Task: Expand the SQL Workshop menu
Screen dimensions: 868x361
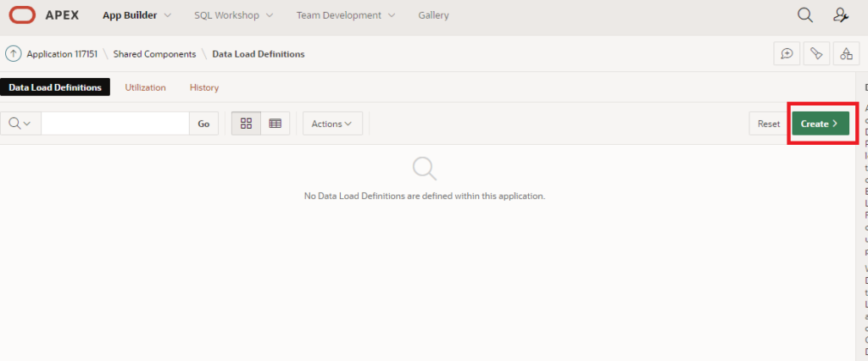Action: pyautogui.click(x=233, y=15)
